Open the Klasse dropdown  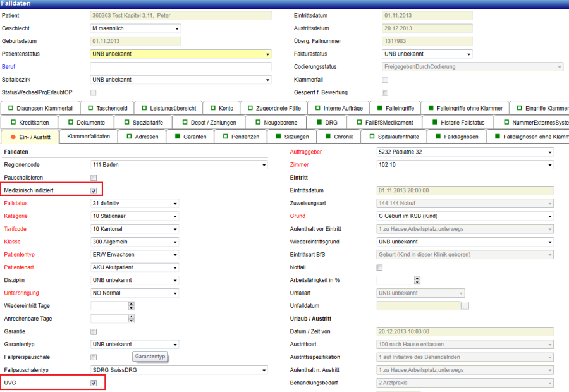click(x=135, y=242)
